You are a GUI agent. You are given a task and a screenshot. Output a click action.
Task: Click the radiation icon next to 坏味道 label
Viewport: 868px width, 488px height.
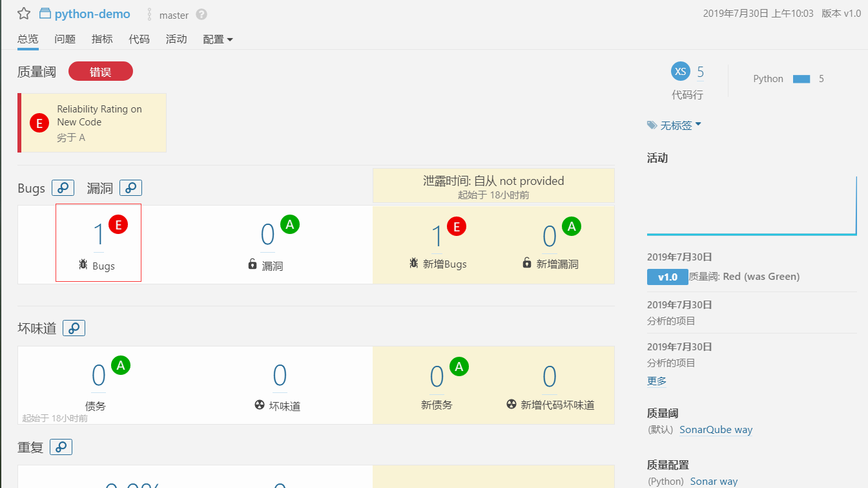pyautogui.click(x=260, y=405)
